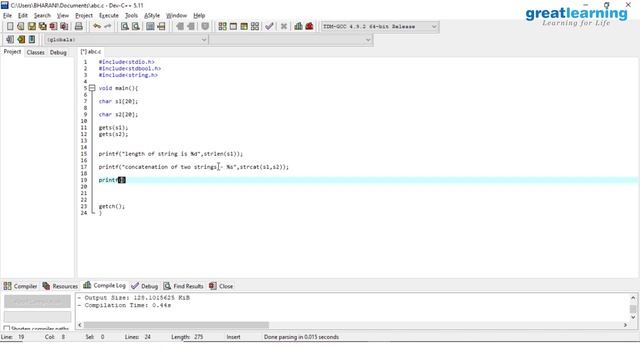Click the Insert snippet icon on second toolbar
640x360 pixels.
pyautogui.click(x=10, y=40)
